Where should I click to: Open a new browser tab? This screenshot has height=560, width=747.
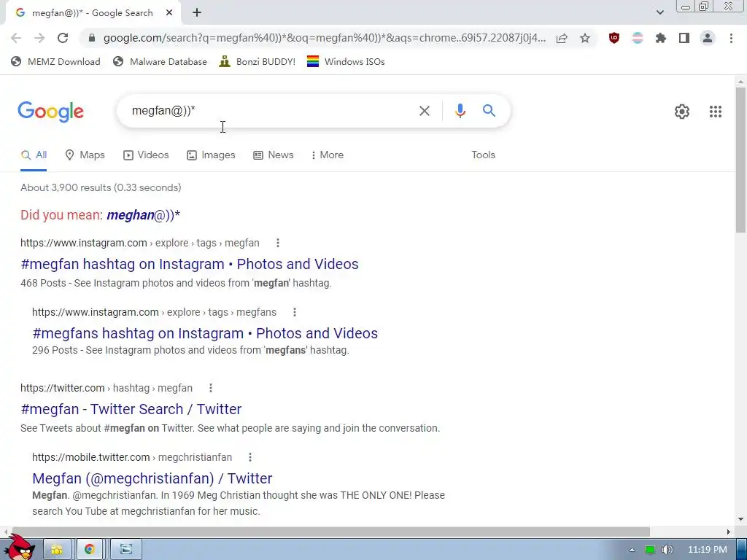point(197,13)
